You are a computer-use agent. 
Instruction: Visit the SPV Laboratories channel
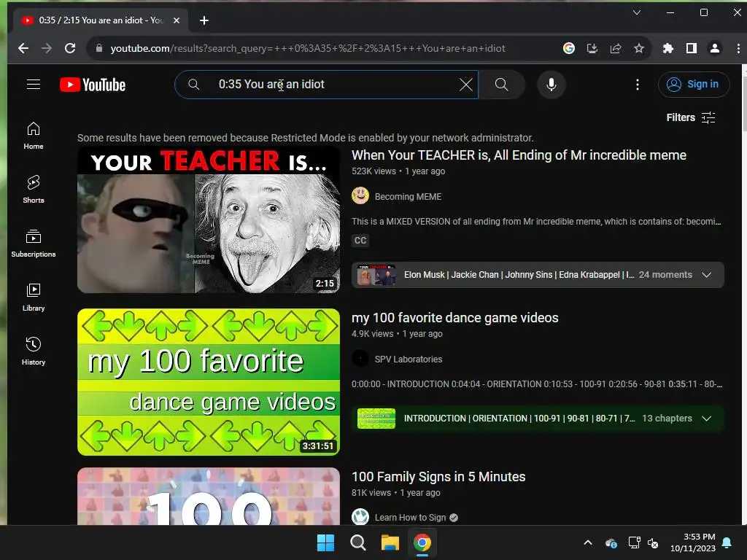click(409, 359)
